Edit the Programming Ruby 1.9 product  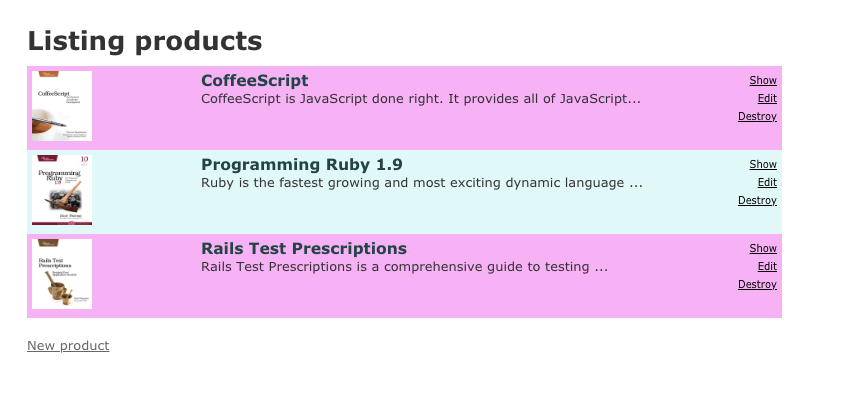pos(767,182)
